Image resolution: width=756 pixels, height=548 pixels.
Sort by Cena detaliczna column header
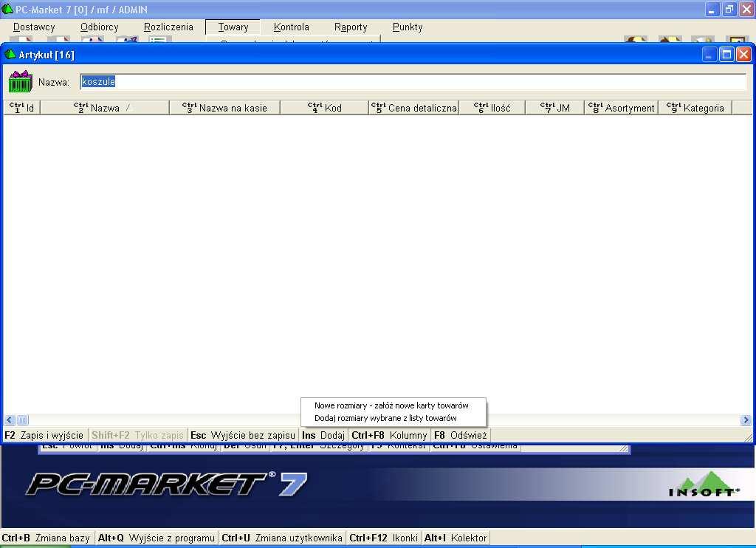[x=414, y=108]
